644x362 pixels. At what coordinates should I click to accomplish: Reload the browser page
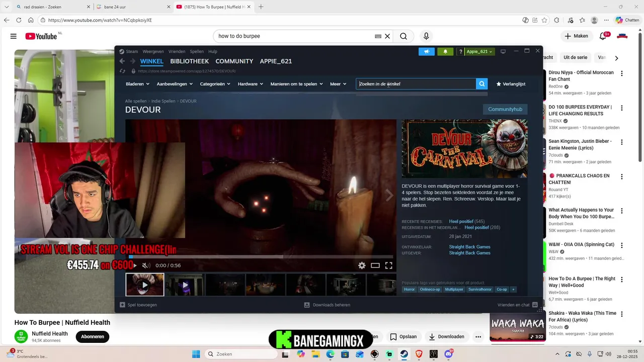[19, 20]
